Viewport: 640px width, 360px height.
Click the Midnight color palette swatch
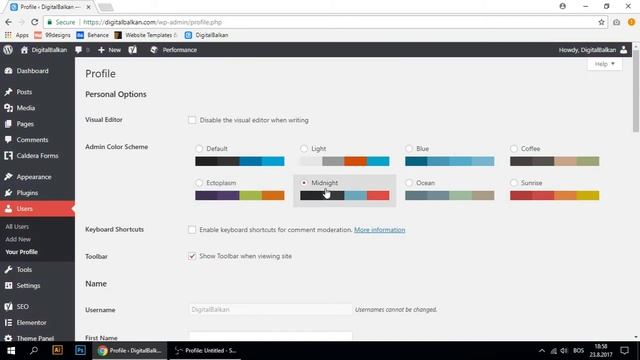tap(344, 196)
